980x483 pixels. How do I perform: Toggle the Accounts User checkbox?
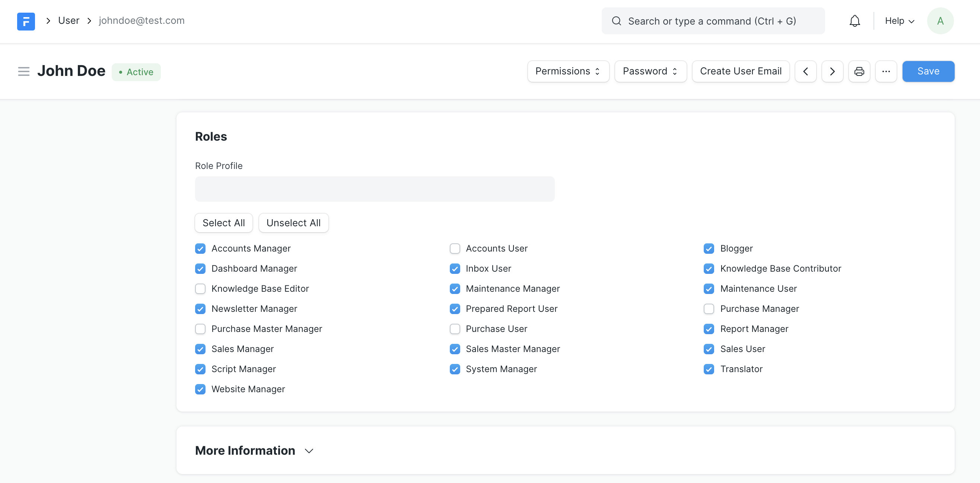pyautogui.click(x=454, y=248)
